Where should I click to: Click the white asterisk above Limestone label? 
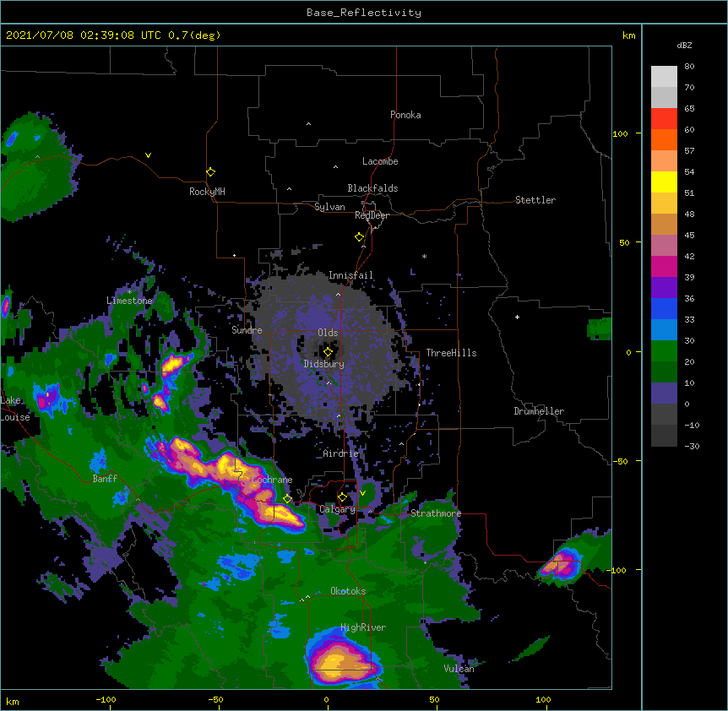click(x=129, y=292)
